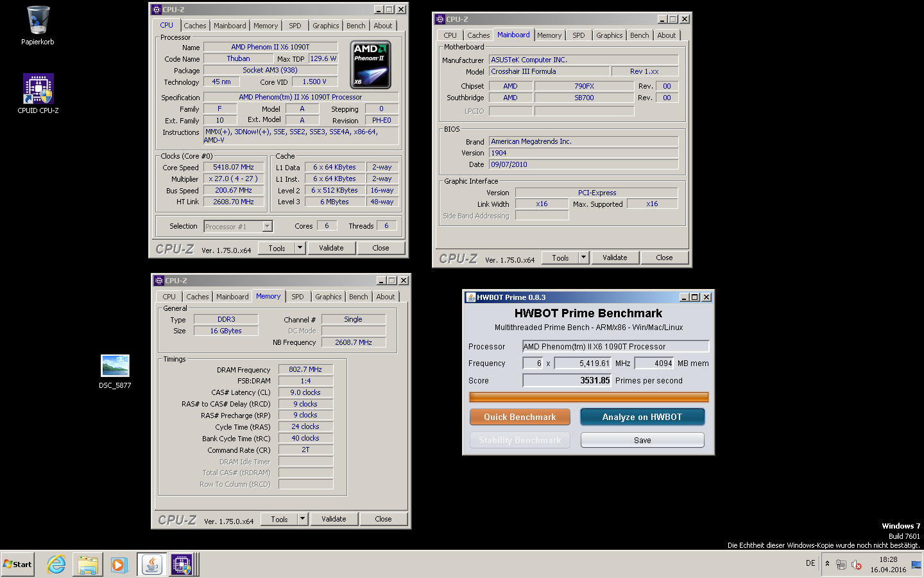This screenshot has height=578, width=924.
Task: Click Validate in Memory window
Action: click(334, 519)
